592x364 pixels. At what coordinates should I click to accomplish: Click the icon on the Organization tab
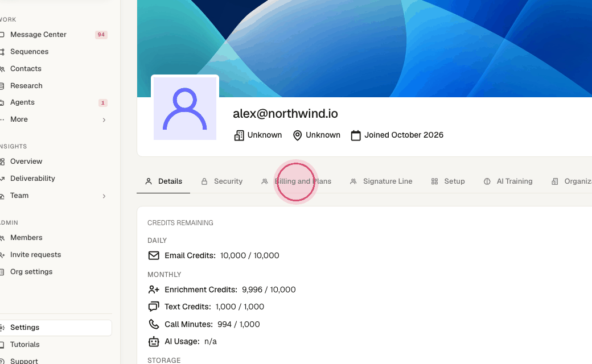(x=554, y=181)
